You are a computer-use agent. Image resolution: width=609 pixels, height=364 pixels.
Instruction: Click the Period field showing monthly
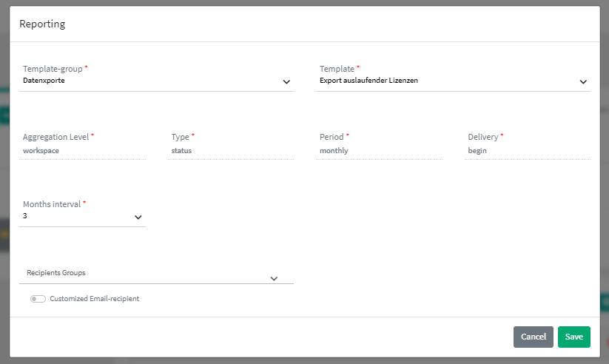point(378,150)
